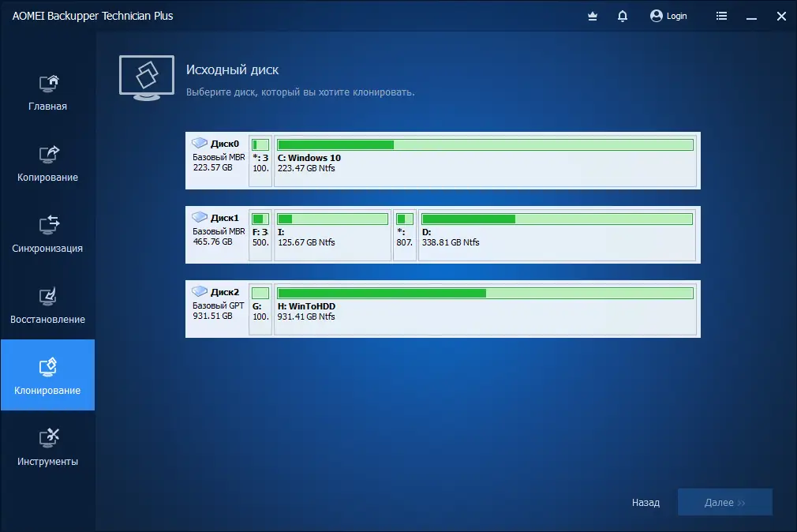
Task: Select the 807 MB unlabeled partition
Action: pyautogui.click(x=405, y=235)
